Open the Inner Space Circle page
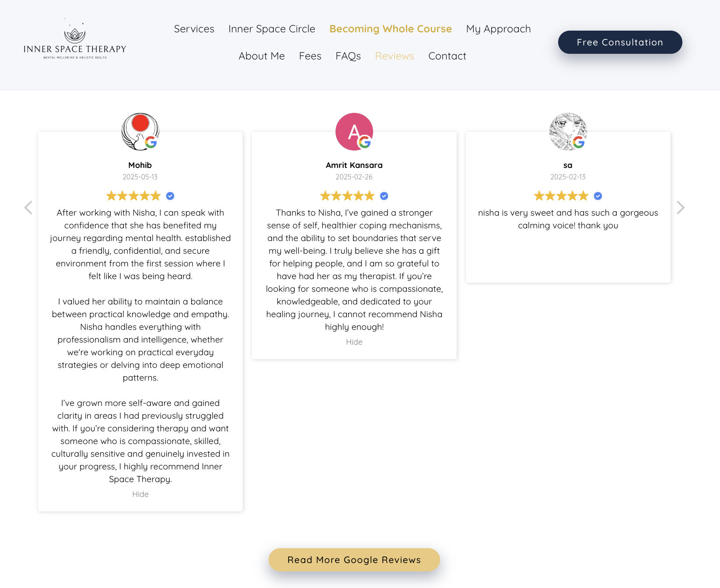Image resolution: width=720 pixels, height=588 pixels. point(272,29)
